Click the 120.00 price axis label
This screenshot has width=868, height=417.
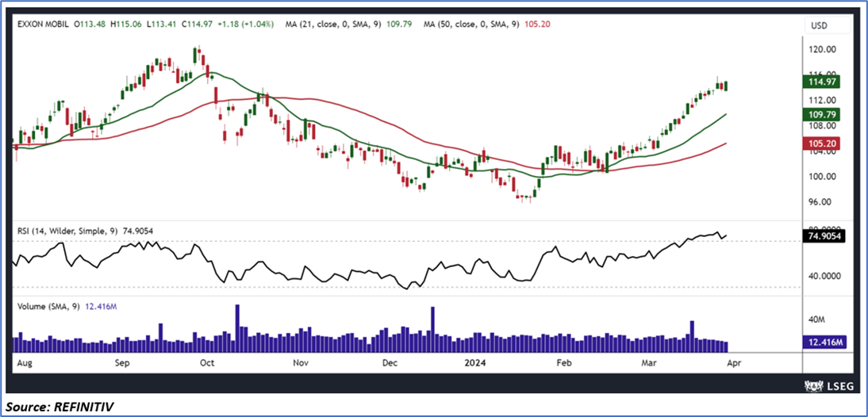[822, 49]
